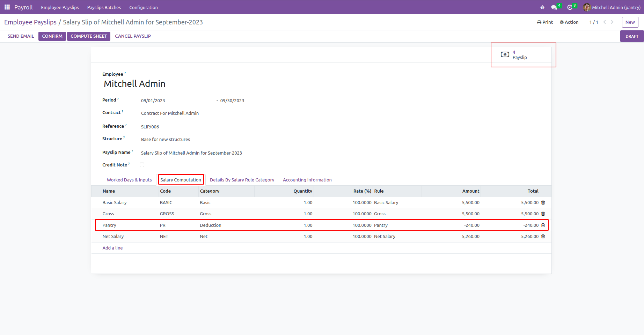The image size is (644, 335).
Task: Click the Confirm button
Action: (52, 36)
